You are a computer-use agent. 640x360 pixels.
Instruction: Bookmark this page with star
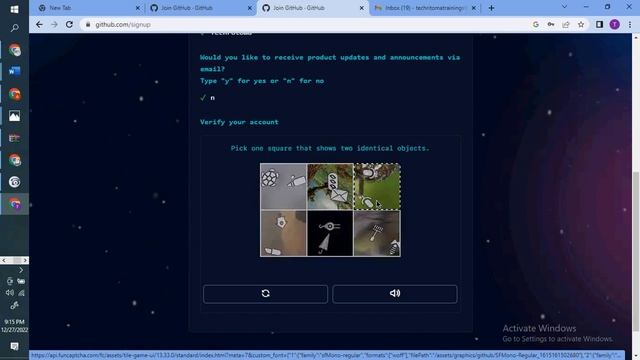point(581,24)
